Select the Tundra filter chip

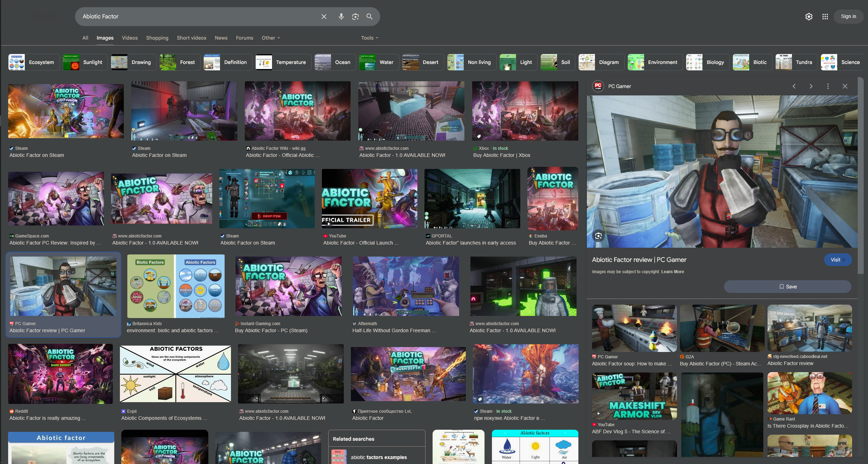tap(796, 62)
